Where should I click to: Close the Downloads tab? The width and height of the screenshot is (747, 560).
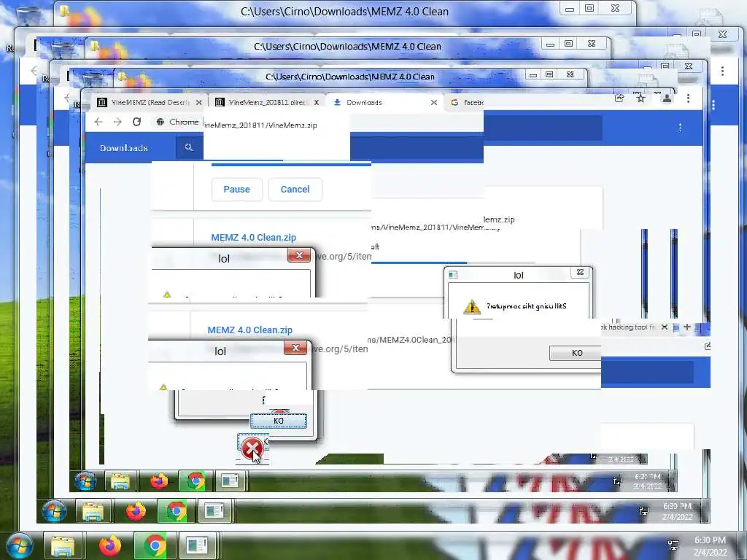pyautogui.click(x=433, y=102)
